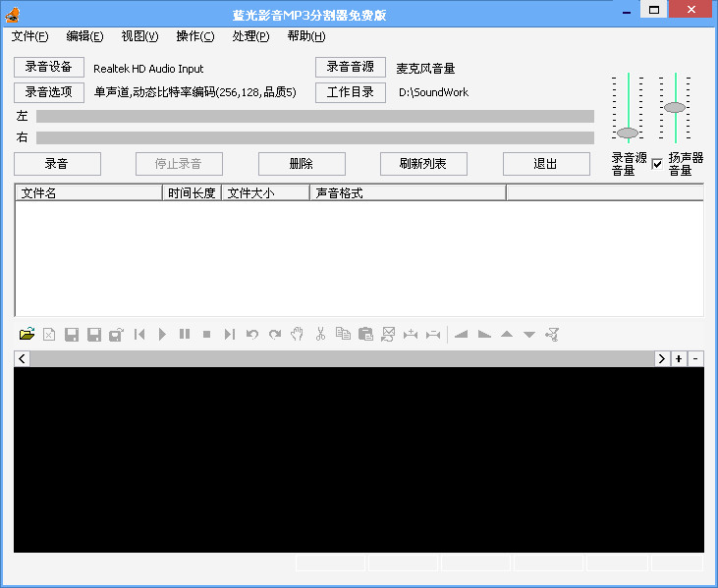The height and width of the screenshot is (588, 718).
Task: Click the copy documents icon
Action: click(x=343, y=334)
